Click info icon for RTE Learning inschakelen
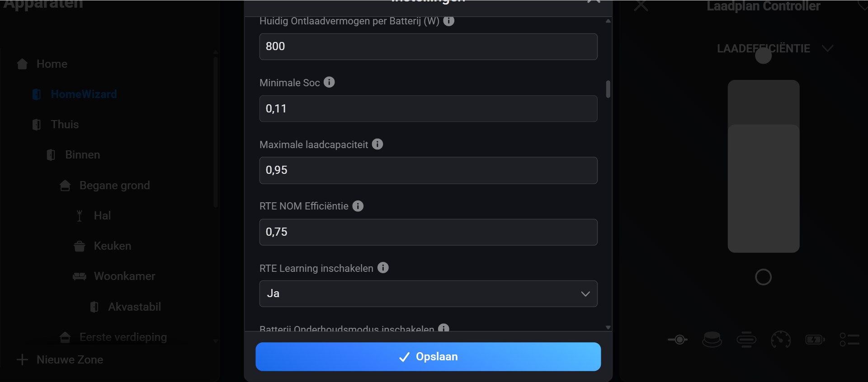 (383, 268)
